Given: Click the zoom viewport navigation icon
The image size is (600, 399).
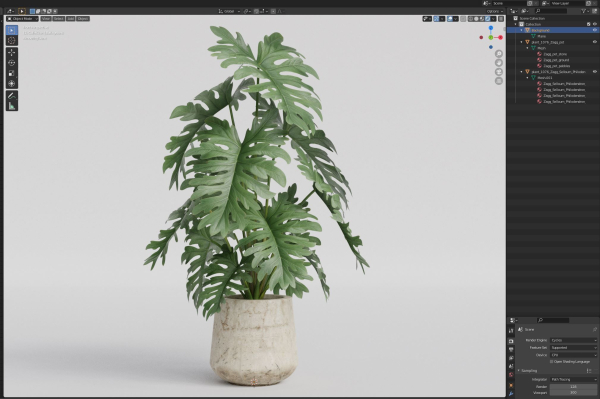Looking at the screenshot, I should pyautogui.click(x=499, y=54).
